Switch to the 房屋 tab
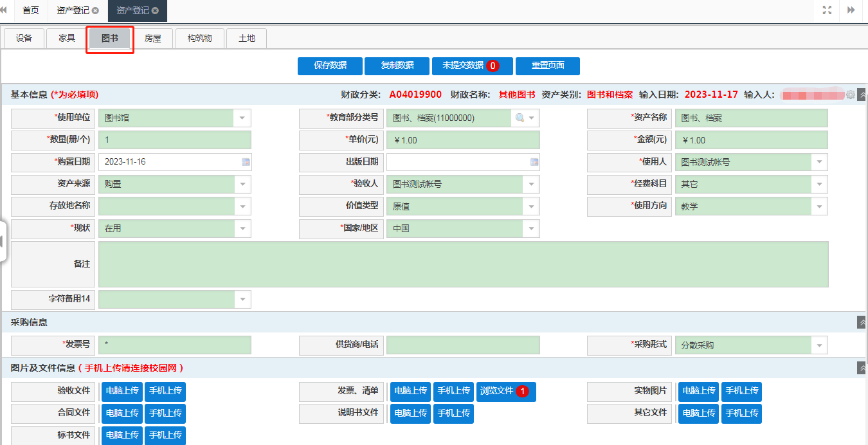 (x=153, y=39)
